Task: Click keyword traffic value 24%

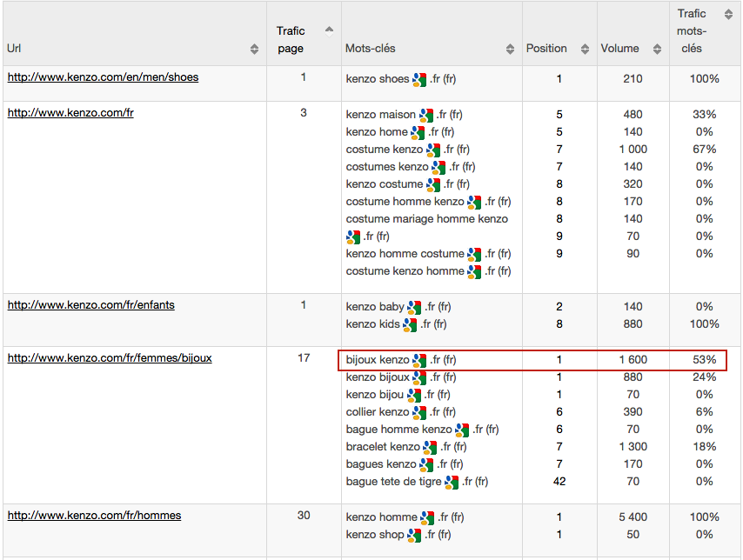Action: click(704, 377)
